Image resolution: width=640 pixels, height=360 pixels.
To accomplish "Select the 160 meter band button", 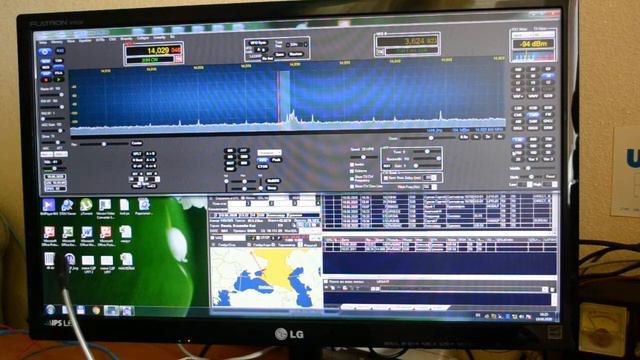I will coord(518,69).
